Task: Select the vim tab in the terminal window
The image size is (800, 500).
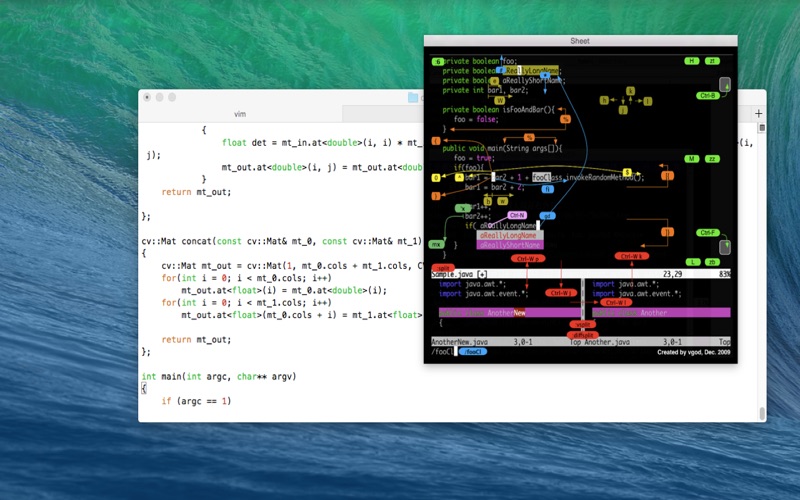Action: tap(240, 114)
